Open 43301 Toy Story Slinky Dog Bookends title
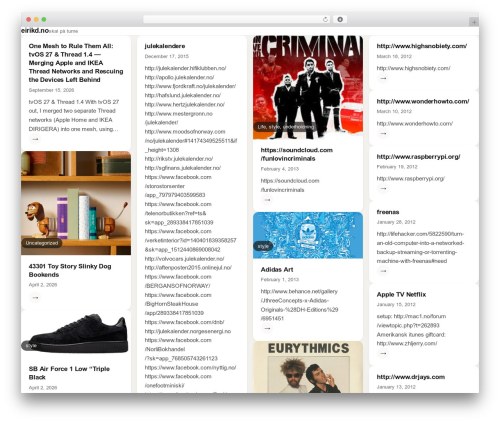The image size is (500, 423). click(x=70, y=270)
